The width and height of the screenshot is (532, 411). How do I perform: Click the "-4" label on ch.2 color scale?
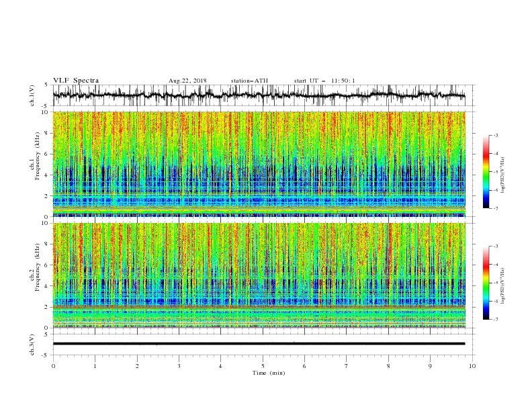point(496,265)
